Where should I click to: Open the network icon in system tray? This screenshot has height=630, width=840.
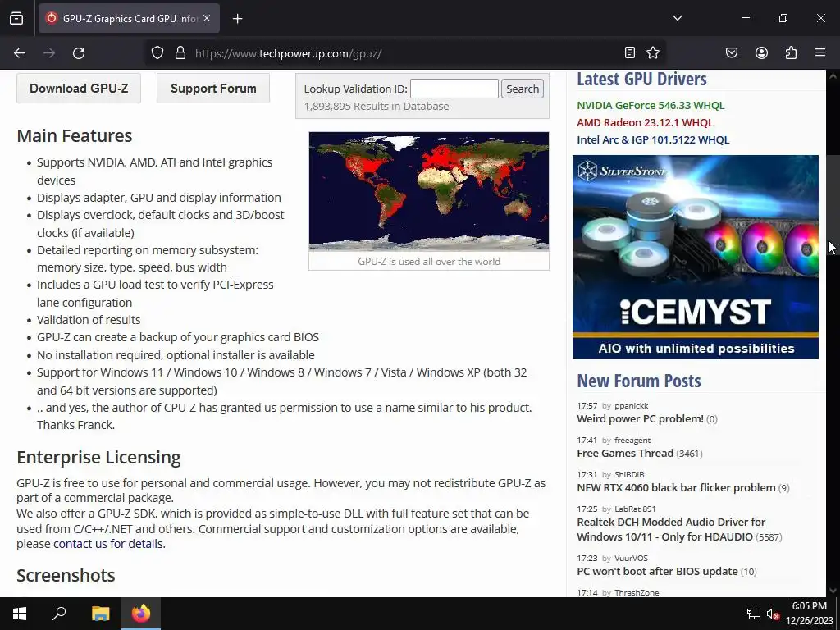(754, 614)
